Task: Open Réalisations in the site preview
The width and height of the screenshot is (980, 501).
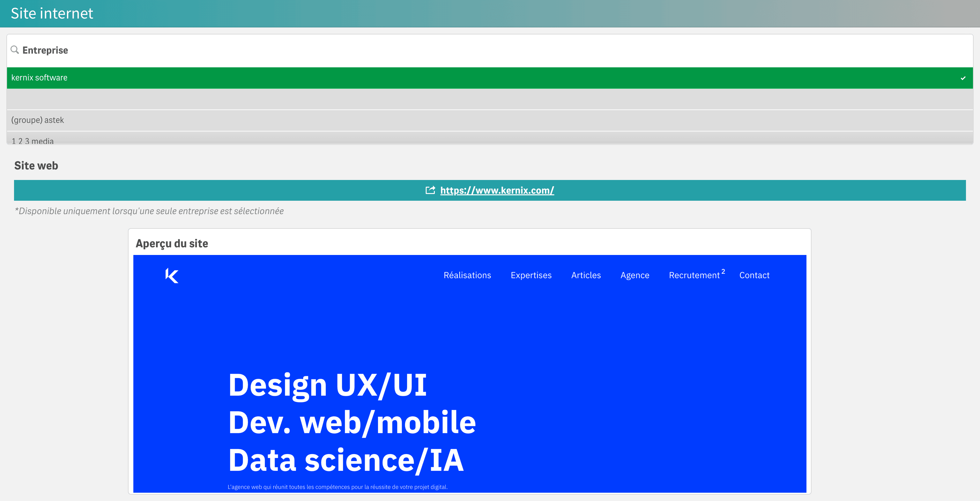Action: (x=467, y=275)
